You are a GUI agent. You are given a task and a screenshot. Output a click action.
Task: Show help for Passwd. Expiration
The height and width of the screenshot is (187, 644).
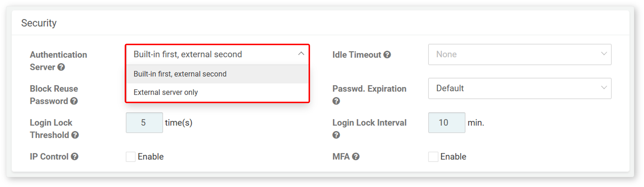336,101
